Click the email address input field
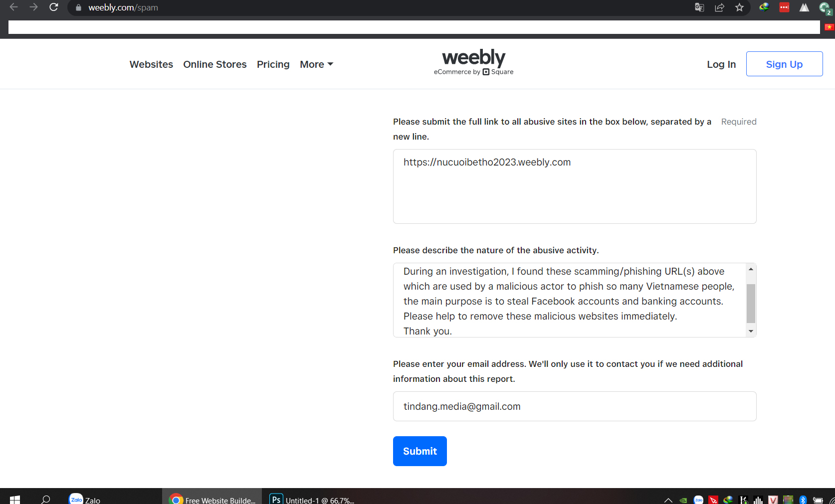 [x=575, y=406]
